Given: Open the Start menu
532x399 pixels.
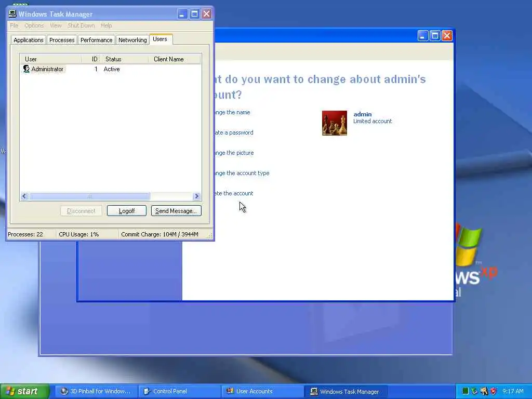Looking at the screenshot, I should point(24,392).
